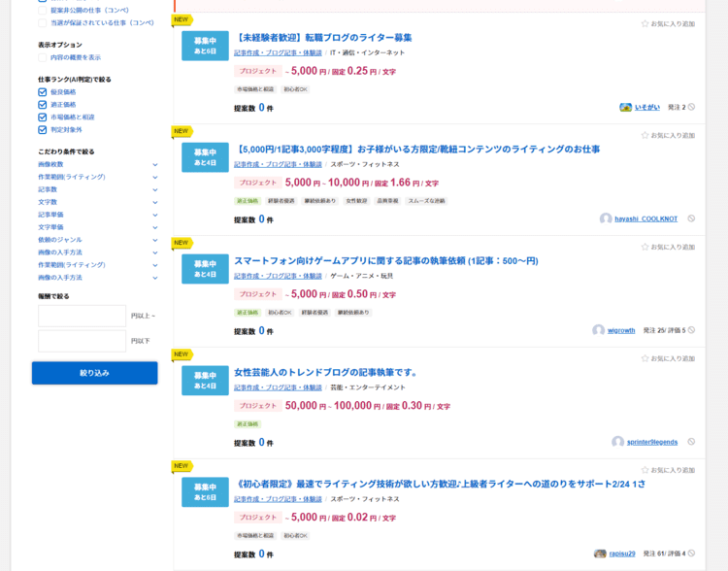Screen dimensions: 728x571
Task: Toggle the 市場価格と相違 checkbox in sidebar
Action: 43,118
